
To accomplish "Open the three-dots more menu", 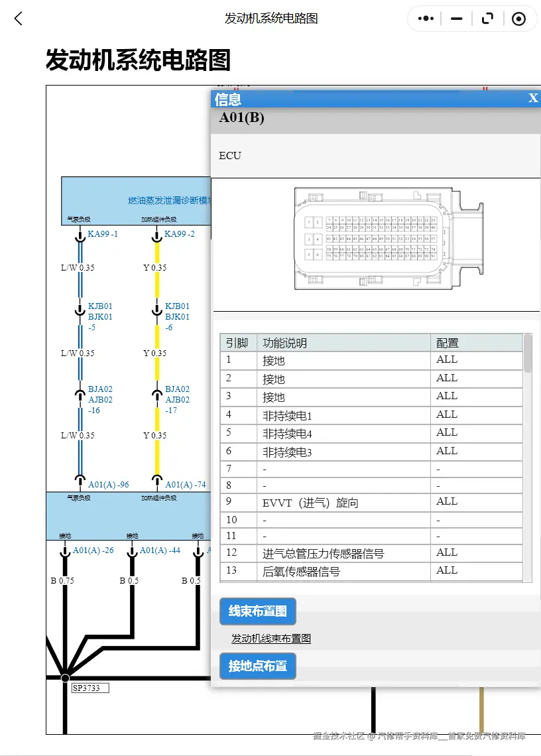I will 426,19.
